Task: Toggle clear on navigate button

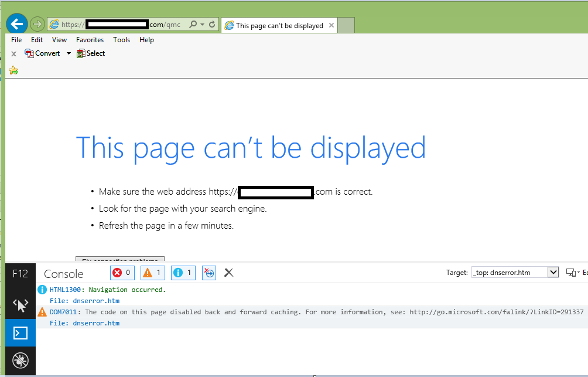Action: pos(209,273)
